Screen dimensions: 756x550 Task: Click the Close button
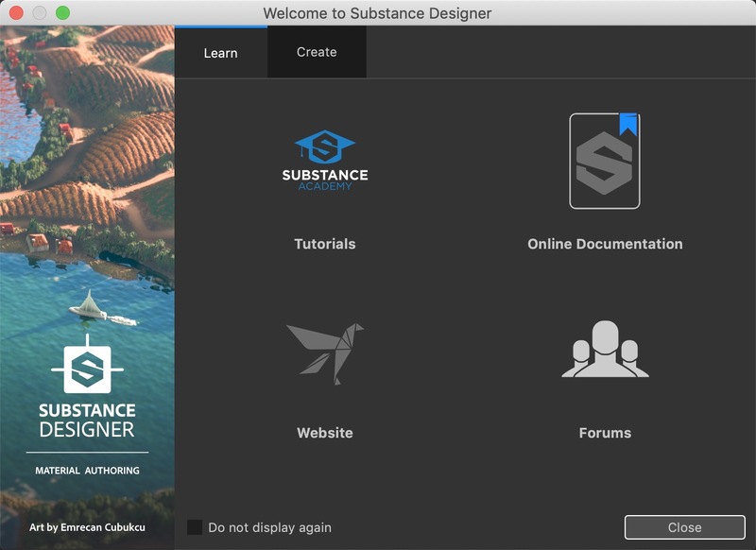684,527
